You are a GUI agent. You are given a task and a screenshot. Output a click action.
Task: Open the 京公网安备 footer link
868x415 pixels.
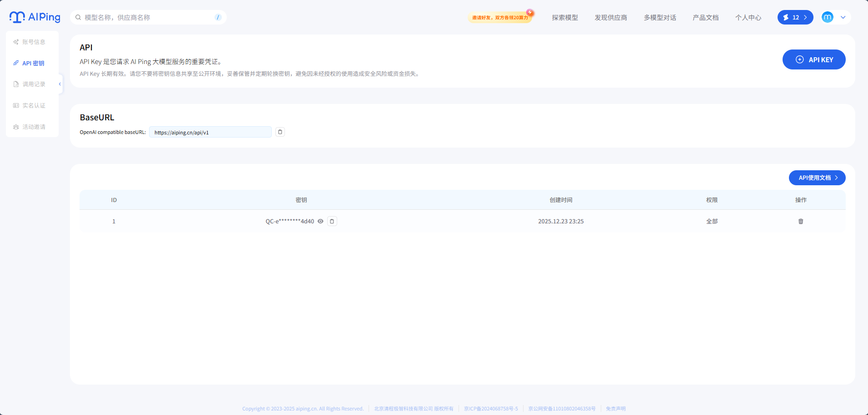pyautogui.click(x=562, y=409)
